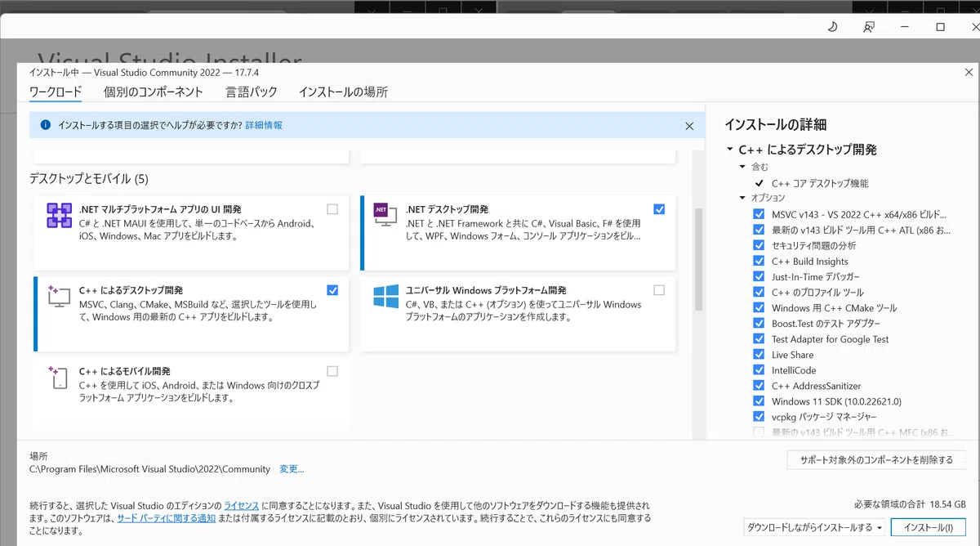Enable the .NET マルチプラットフォーム アプリの UI 開発 checkbox

click(x=332, y=209)
